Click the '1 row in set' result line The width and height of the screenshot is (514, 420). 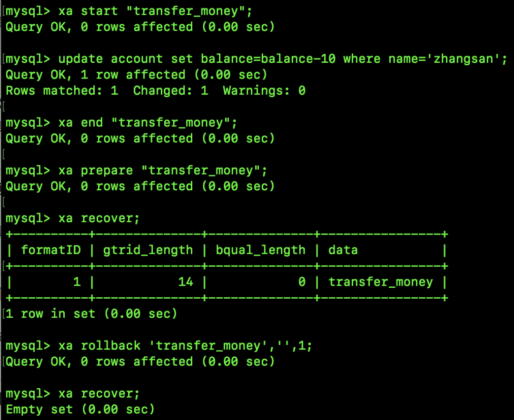(x=91, y=314)
